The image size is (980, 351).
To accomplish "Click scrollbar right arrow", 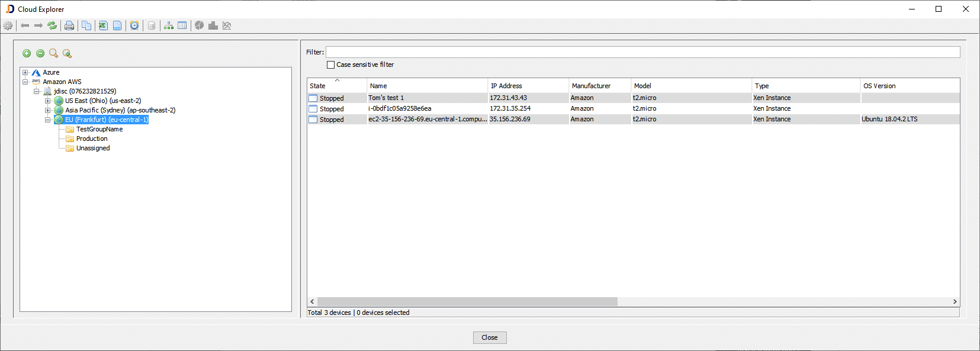I will click(955, 302).
